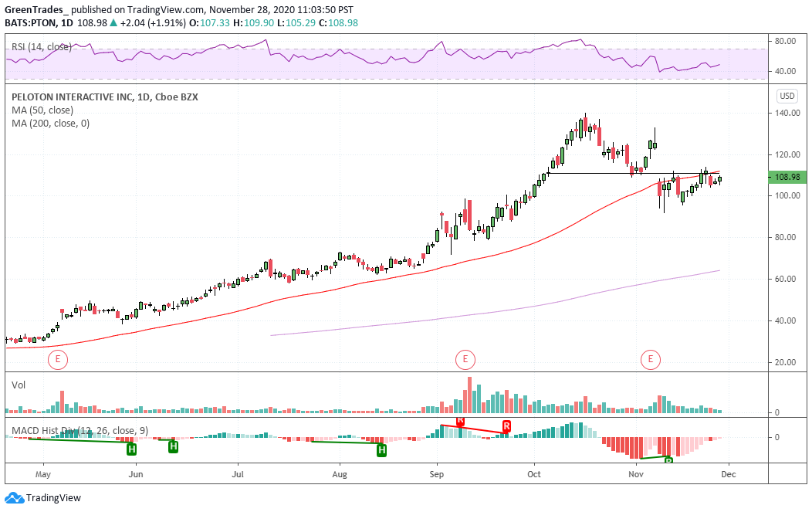Click the Aug label on time axis
This screenshot has height=512, width=812.
[340, 474]
